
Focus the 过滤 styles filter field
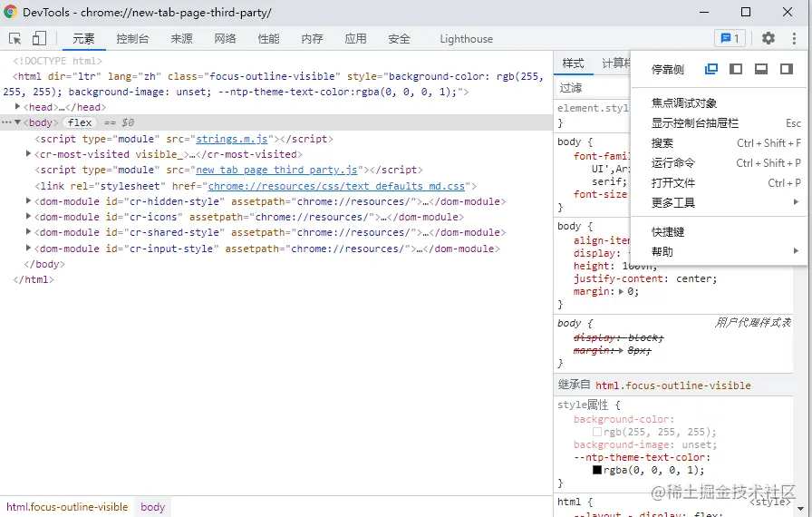point(593,88)
